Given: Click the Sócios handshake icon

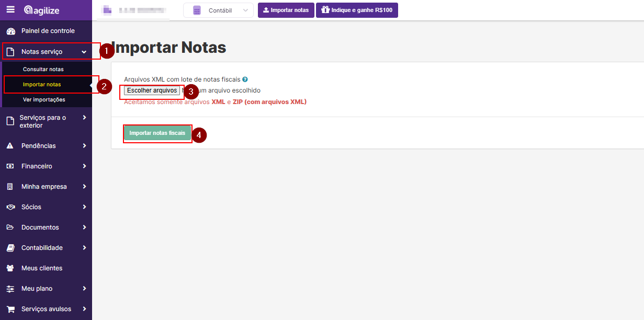Looking at the screenshot, I should (10, 207).
